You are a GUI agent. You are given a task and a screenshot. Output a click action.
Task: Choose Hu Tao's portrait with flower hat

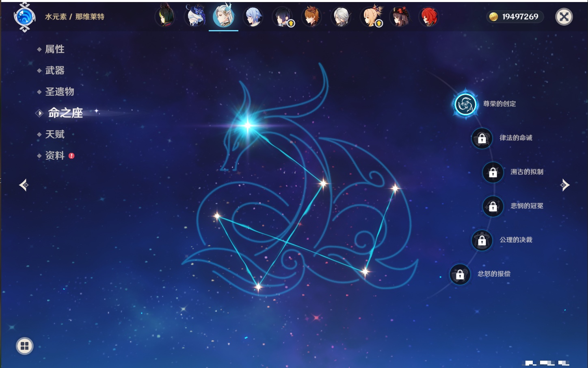[x=400, y=17]
